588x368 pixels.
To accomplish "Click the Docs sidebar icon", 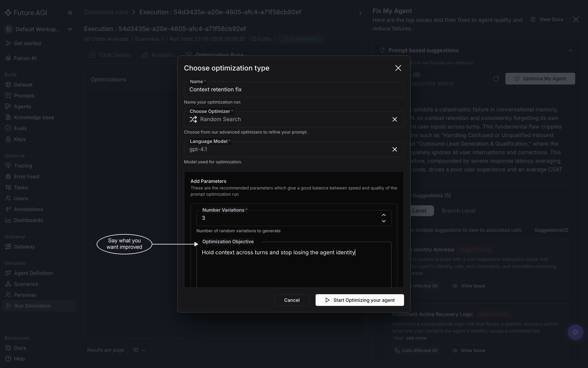I will [x=8, y=348].
